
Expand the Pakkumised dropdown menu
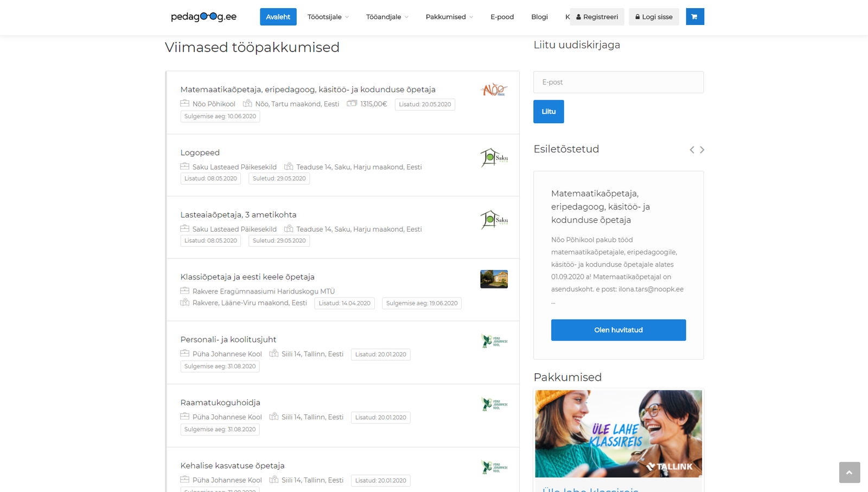pos(449,17)
